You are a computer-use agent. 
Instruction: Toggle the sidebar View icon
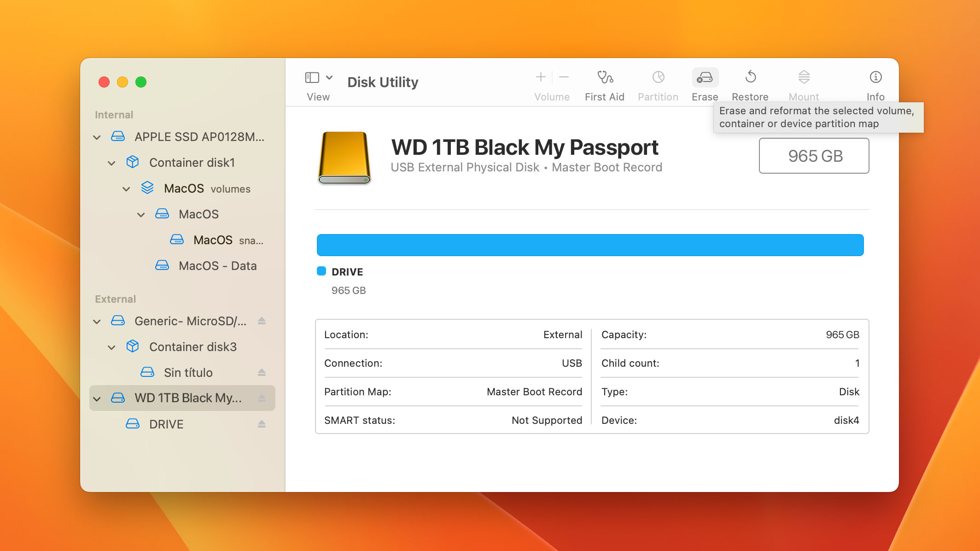(x=312, y=77)
